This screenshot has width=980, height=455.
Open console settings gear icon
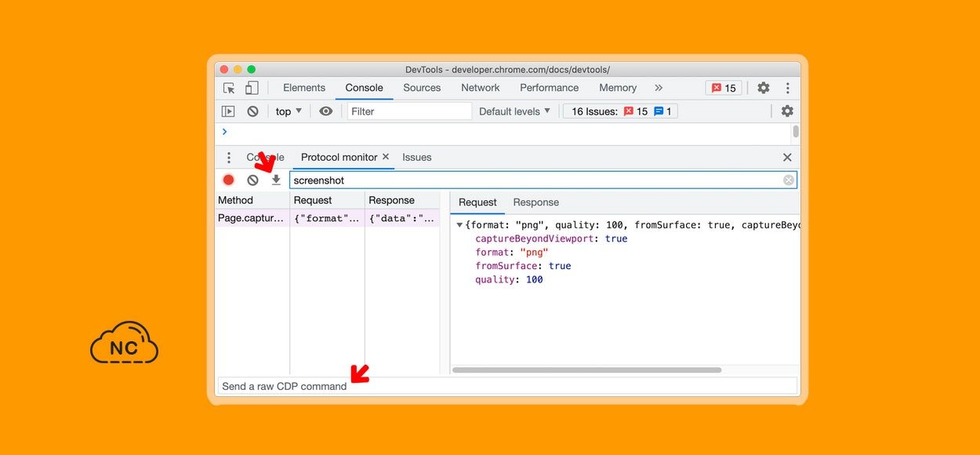point(787,111)
